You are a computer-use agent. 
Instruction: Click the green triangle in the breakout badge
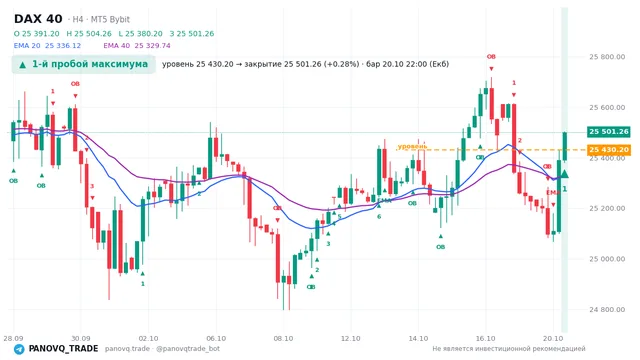22,65
